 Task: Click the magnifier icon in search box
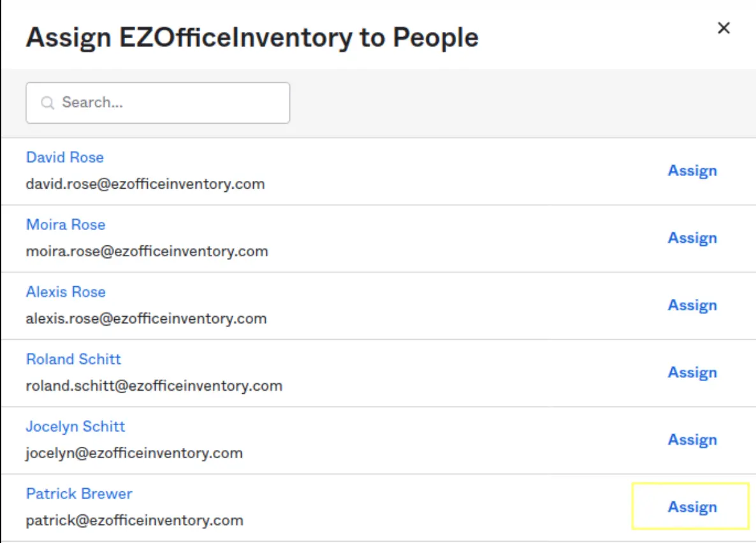[47, 103]
